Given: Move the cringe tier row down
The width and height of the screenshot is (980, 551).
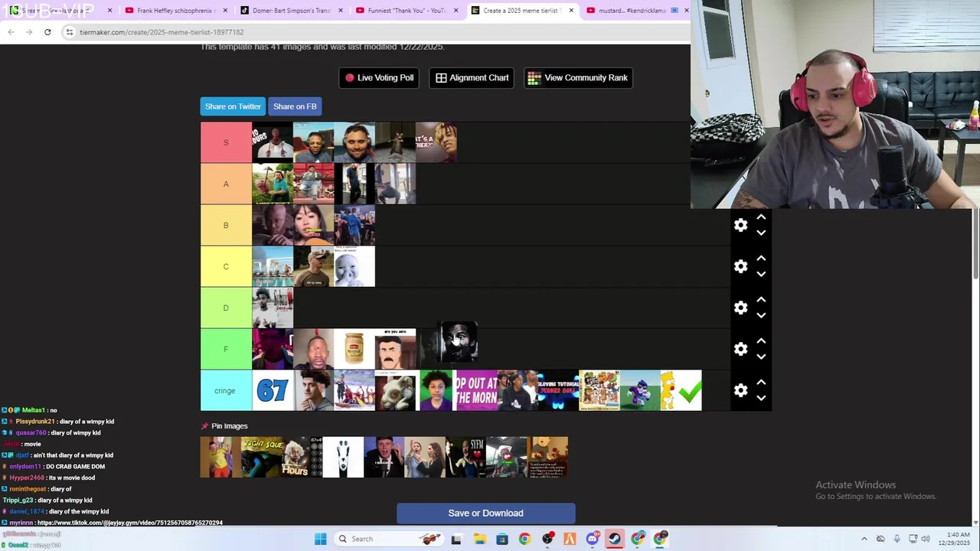Looking at the screenshot, I should tap(761, 398).
